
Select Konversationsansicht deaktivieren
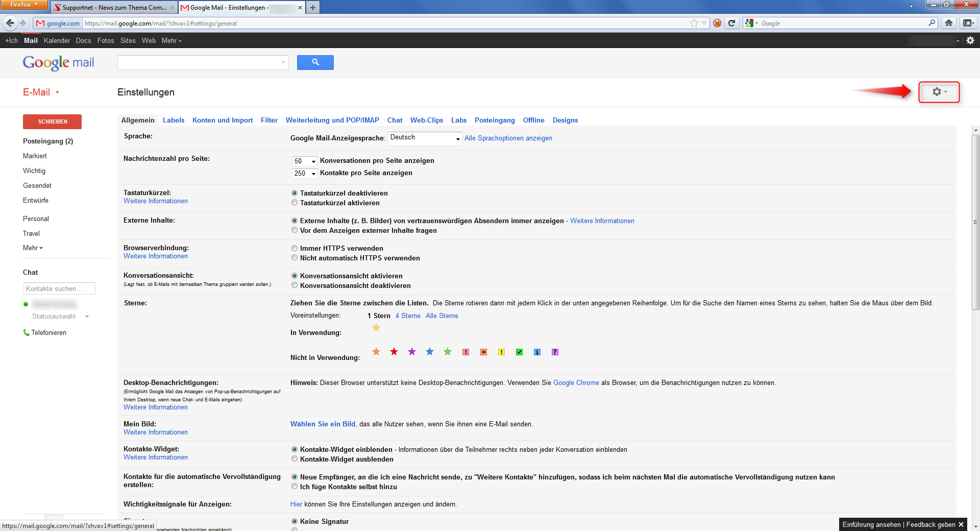(295, 285)
